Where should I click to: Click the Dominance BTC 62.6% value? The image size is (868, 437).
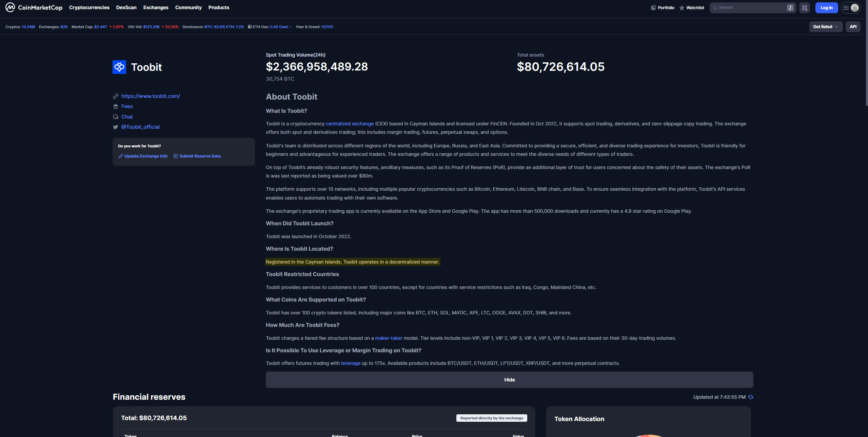click(215, 27)
